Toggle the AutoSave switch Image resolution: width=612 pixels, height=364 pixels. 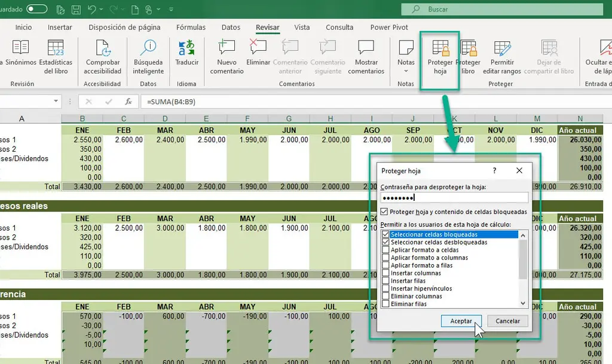tap(37, 10)
